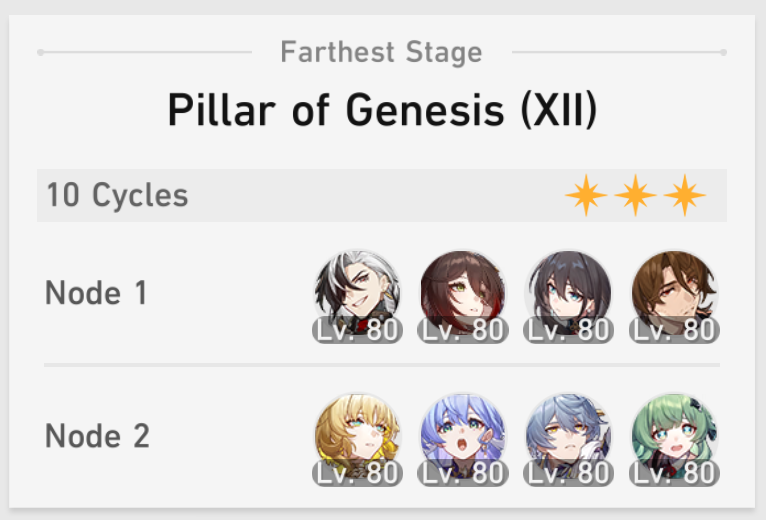
Task: Click the Lv. 80 badge under the white-black haired character
Action: tap(357, 330)
